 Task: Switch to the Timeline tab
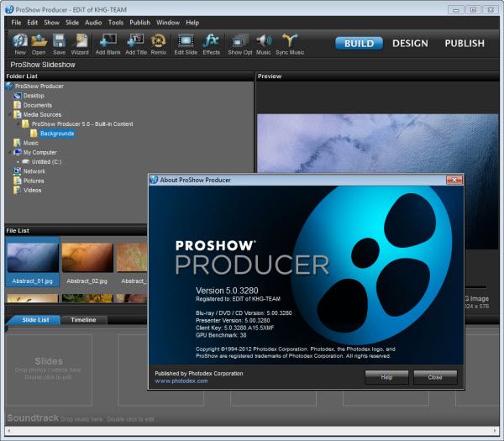tap(83, 320)
